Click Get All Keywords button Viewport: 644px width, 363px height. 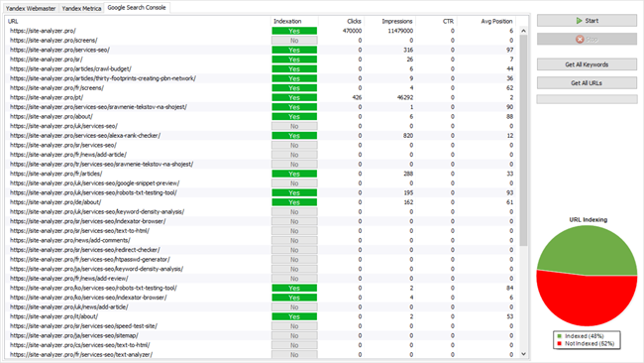(587, 64)
